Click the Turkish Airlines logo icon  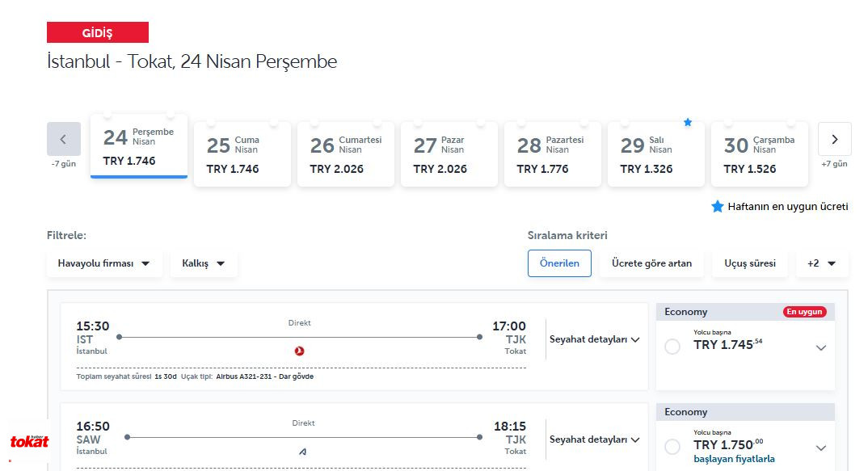tap(300, 351)
